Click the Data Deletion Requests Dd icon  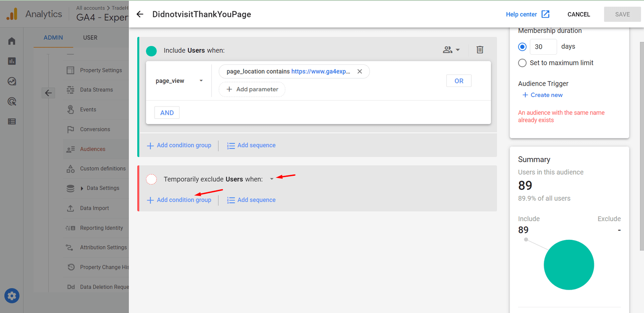coord(71,287)
